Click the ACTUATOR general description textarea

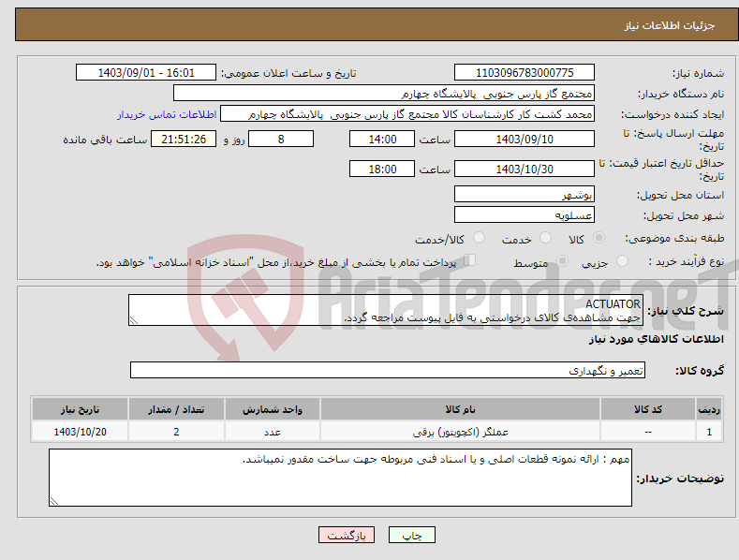(x=386, y=310)
